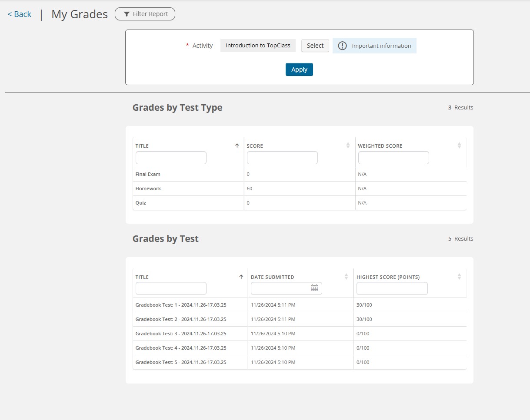The image size is (530, 420).
Task: Apply the selected activity filter
Action: tap(299, 69)
